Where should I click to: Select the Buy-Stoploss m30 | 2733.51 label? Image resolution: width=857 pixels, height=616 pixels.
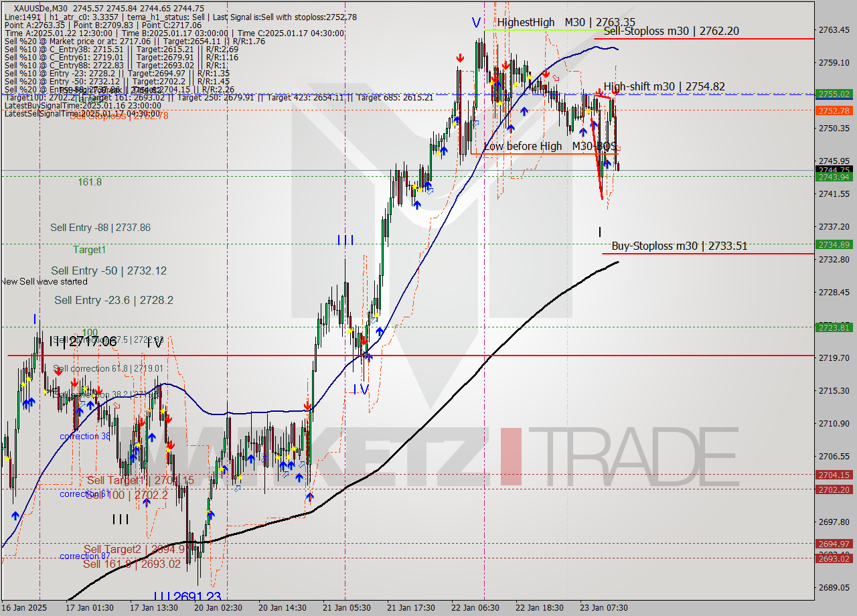click(x=679, y=246)
